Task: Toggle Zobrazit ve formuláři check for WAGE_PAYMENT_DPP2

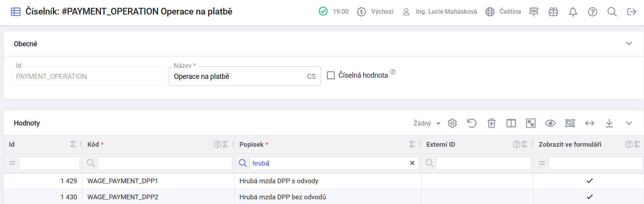Action: 589,197
